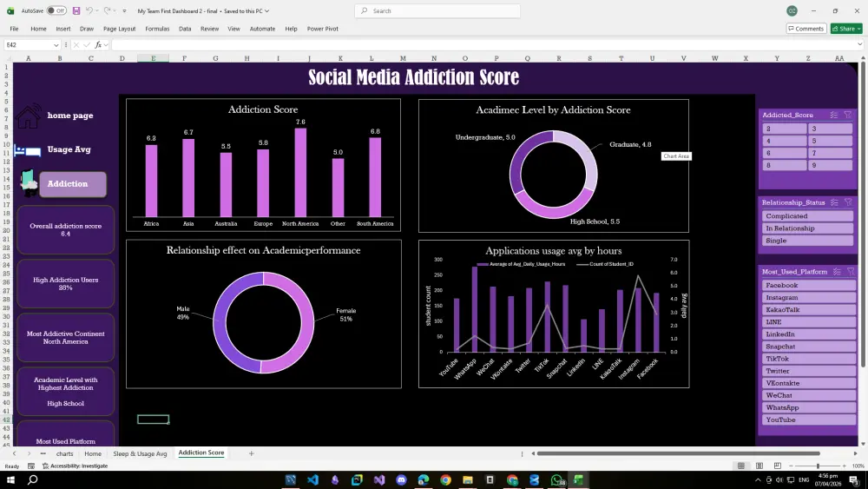868x489 pixels.
Task: Expand the formula bar chevron
Action: click(859, 45)
